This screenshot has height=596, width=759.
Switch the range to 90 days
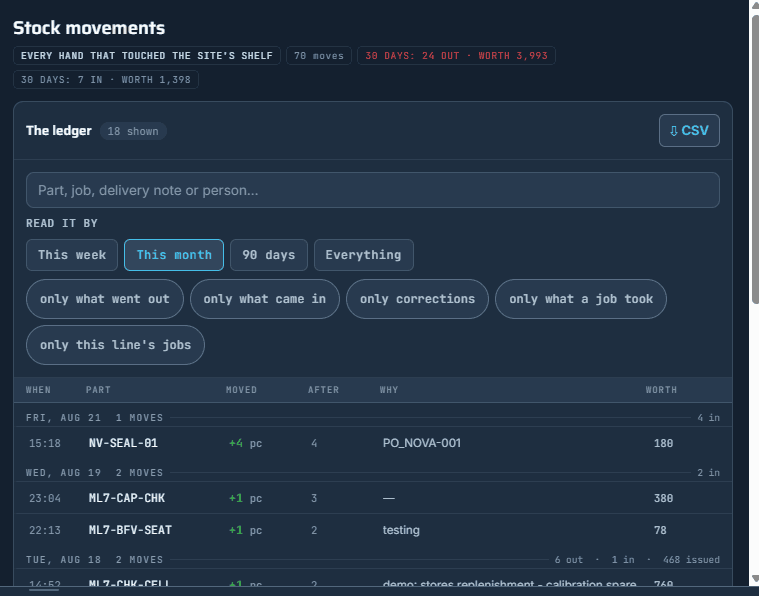(x=269, y=255)
